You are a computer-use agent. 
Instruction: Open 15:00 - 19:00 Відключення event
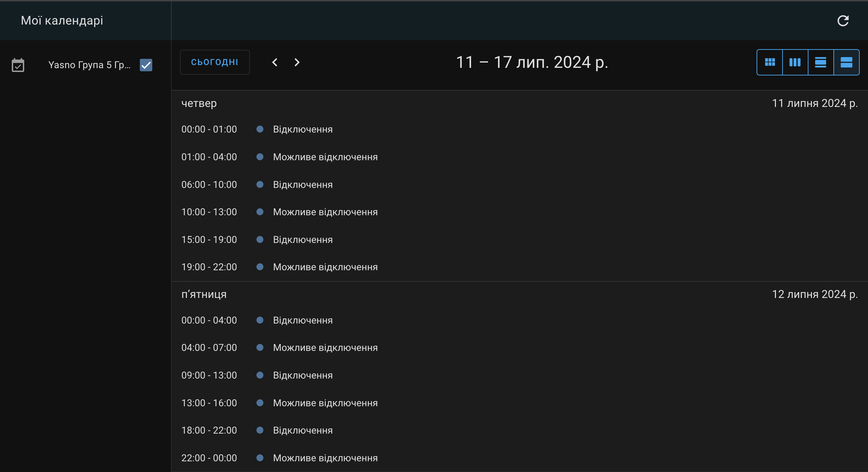click(x=519, y=240)
